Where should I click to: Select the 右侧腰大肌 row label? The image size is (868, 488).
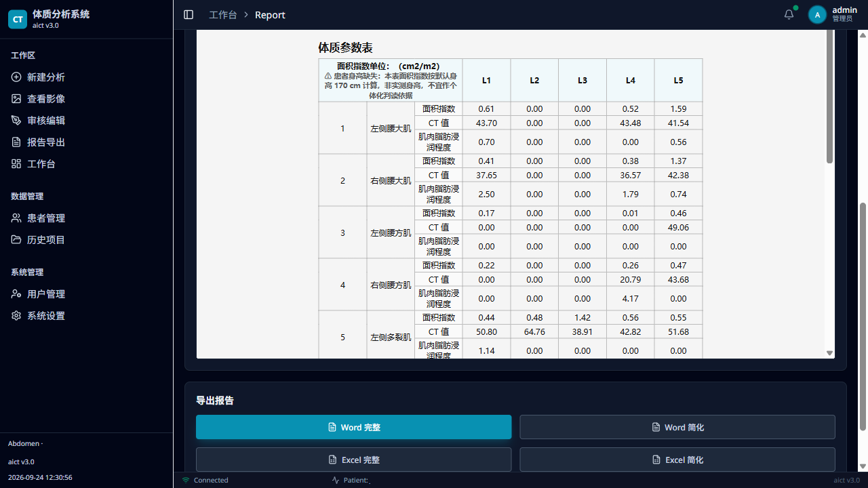pyautogui.click(x=391, y=181)
